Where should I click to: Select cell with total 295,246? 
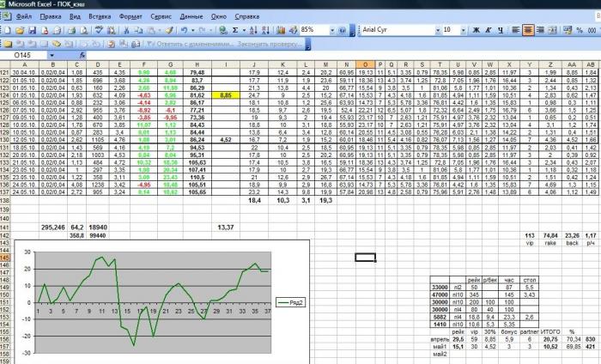(x=53, y=227)
